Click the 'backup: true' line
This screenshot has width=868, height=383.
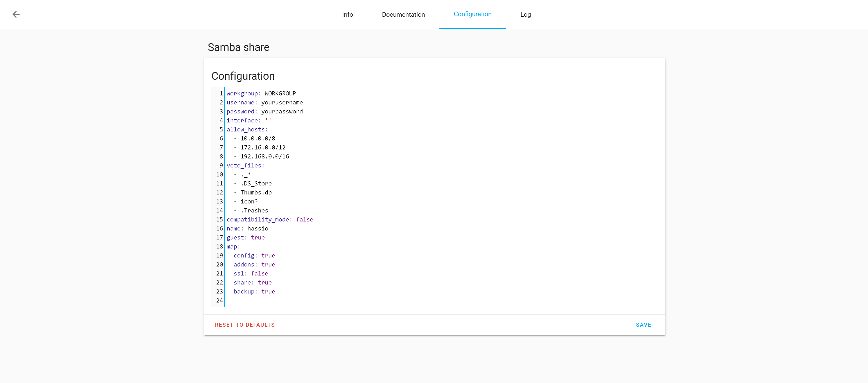pyautogui.click(x=254, y=291)
